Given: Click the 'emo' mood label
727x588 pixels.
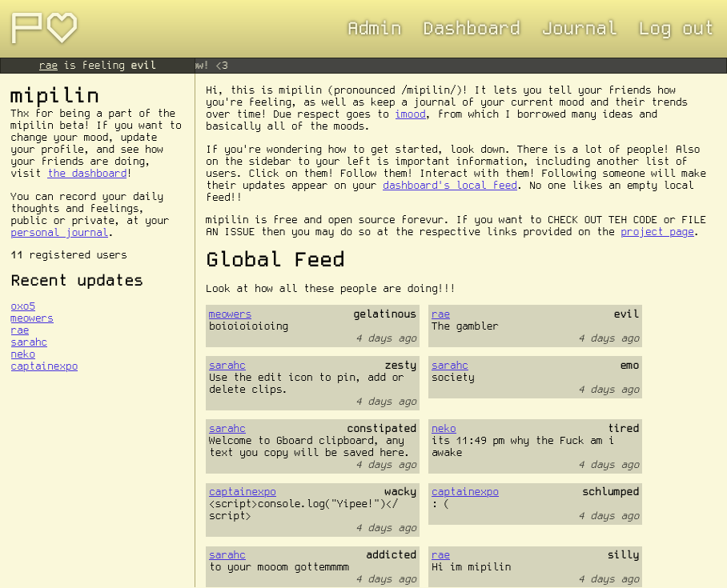Looking at the screenshot, I should [629, 365].
